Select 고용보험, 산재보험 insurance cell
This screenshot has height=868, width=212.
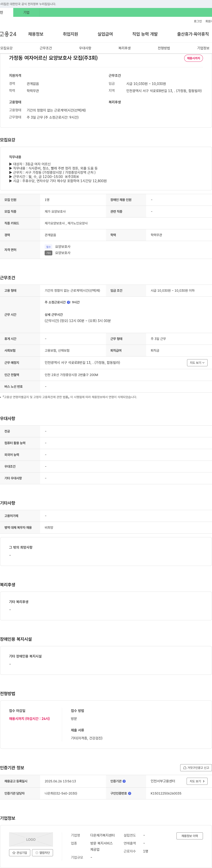[x=57, y=350]
